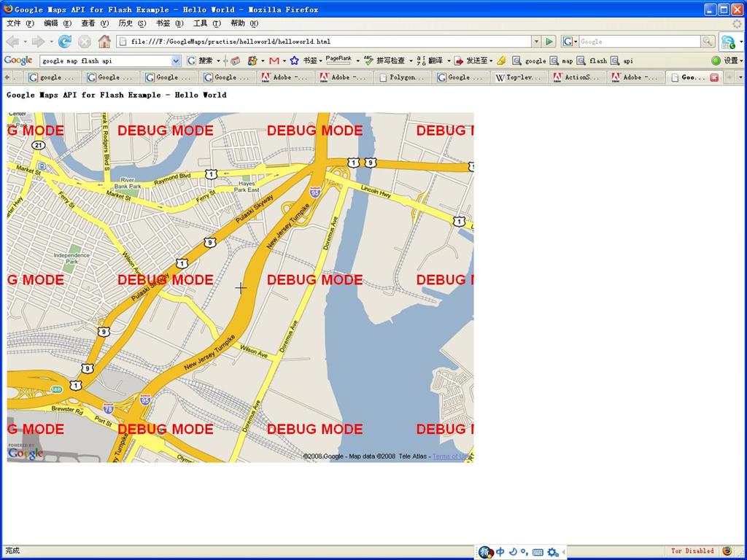Open the Forward history dropdown arrow
Viewport: 747px width, 560px height.
click(51, 42)
